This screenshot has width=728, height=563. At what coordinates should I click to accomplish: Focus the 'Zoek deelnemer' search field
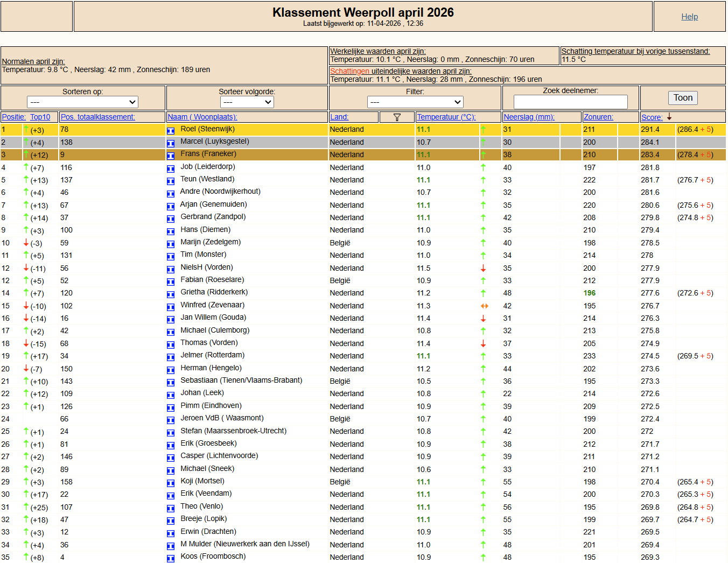tap(570, 102)
